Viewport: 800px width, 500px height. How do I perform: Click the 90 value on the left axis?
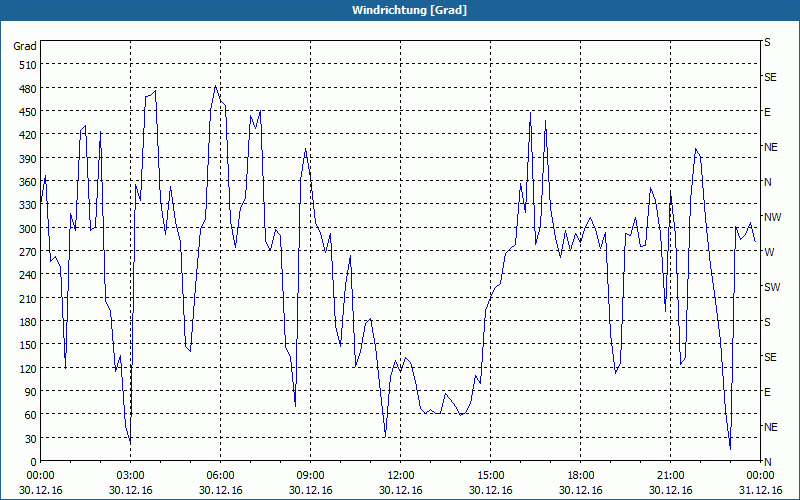coord(31,392)
